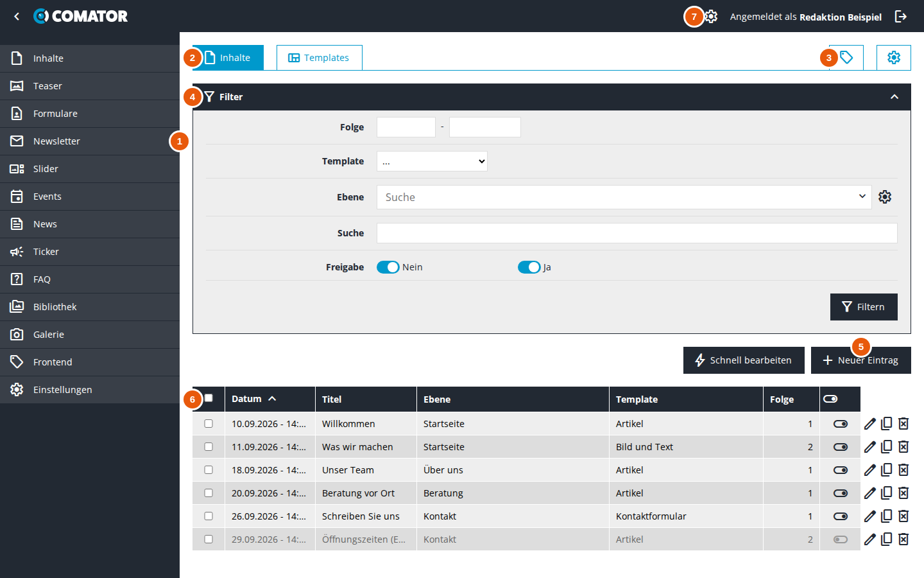Open Events in the sidebar

click(x=90, y=197)
